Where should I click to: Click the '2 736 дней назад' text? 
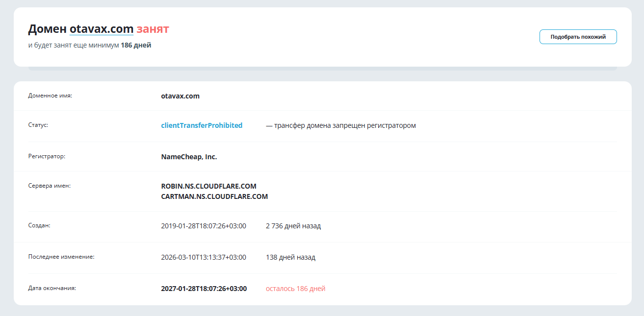[293, 226]
